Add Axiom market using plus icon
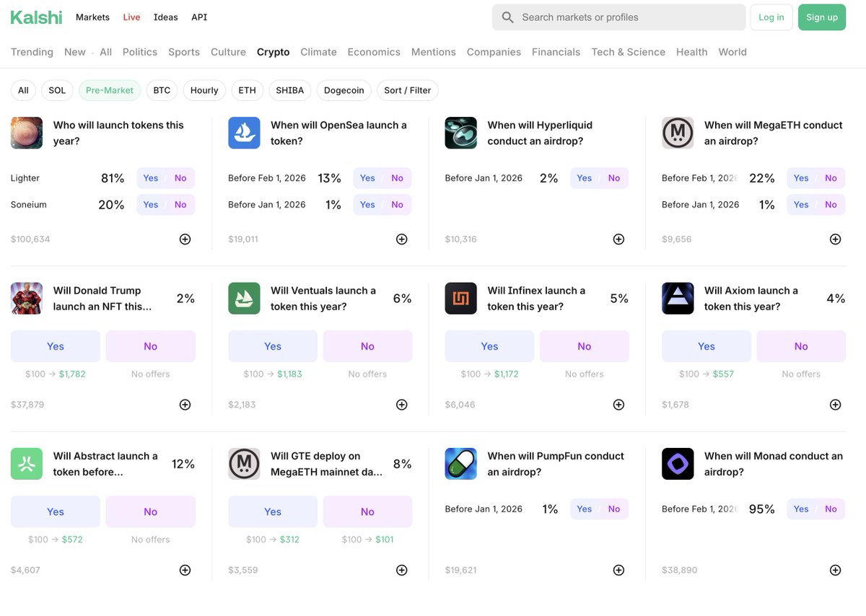Viewport: 866px width, 616px height. (x=835, y=405)
